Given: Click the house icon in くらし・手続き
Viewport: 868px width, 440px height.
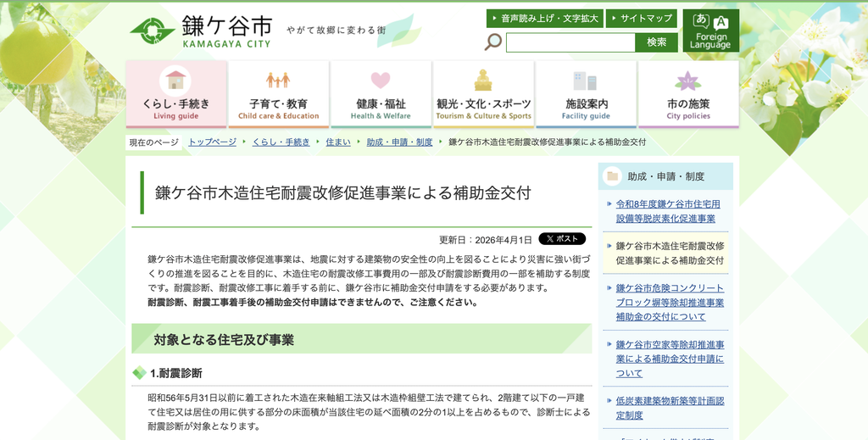Looking at the screenshot, I should coord(175,81).
